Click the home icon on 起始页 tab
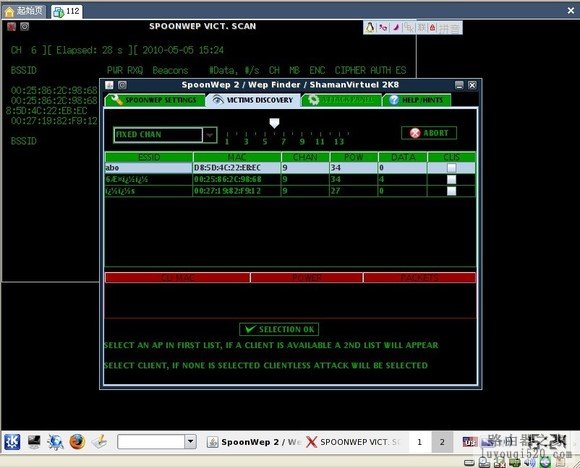The width and height of the screenshot is (580, 468). [9, 11]
